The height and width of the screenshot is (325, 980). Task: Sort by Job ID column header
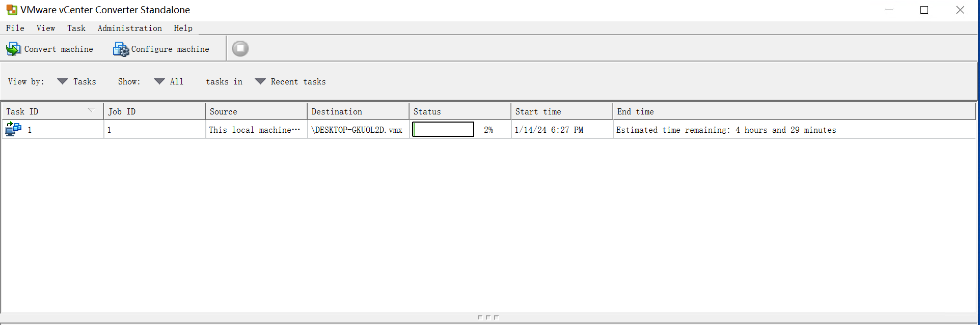click(x=154, y=111)
